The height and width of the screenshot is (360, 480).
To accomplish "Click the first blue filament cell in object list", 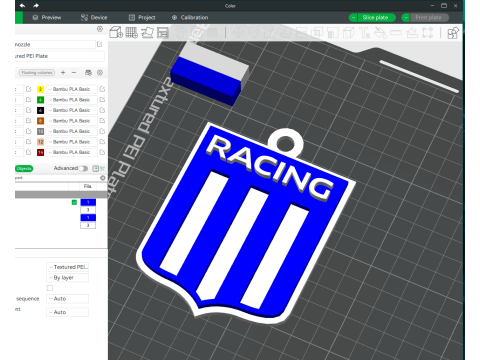I will pyautogui.click(x=88, y=202).
